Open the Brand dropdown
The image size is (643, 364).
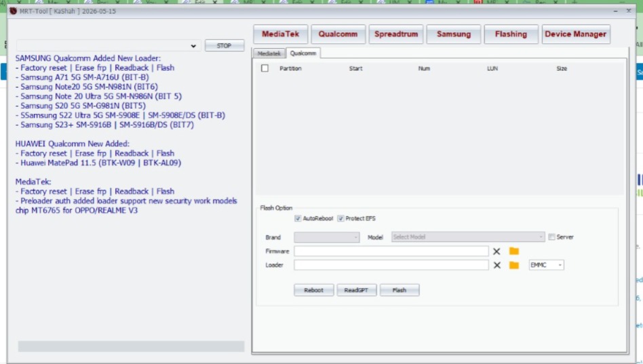point(326,237)
